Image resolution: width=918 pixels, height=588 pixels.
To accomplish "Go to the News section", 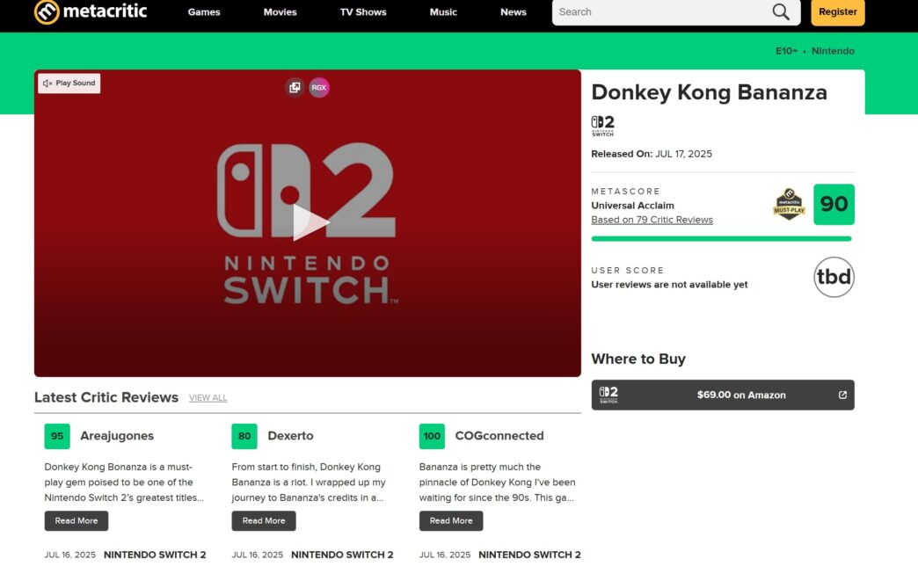I will [x=514, y=12].
